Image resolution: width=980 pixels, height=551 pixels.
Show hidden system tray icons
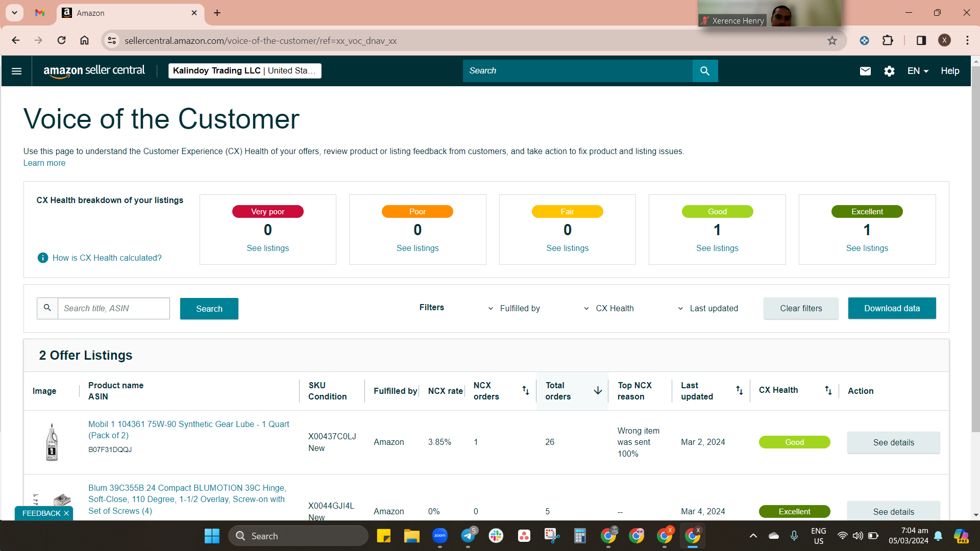point(753,536)
